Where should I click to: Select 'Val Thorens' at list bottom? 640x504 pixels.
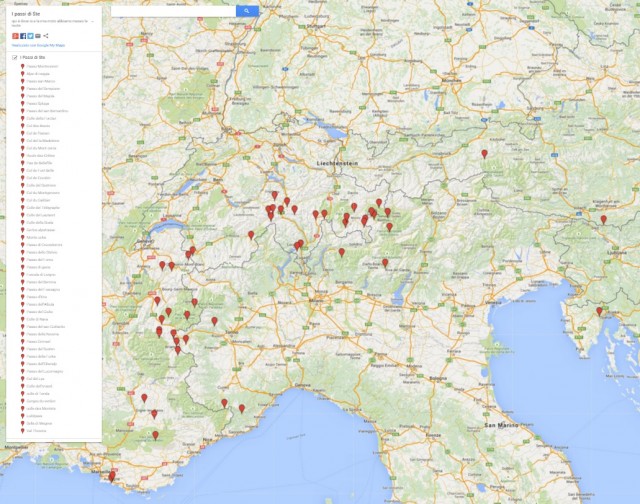36,430
